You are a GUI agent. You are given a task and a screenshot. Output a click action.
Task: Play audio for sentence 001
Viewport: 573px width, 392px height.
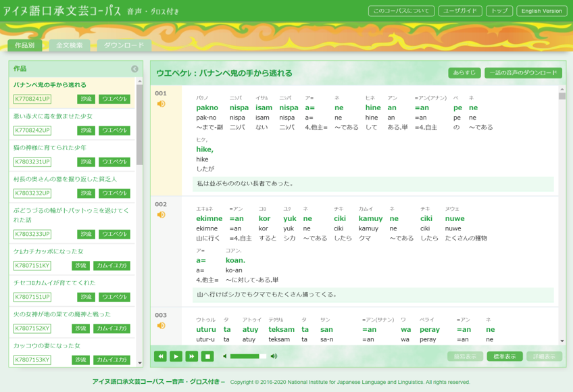click(161, 104)
